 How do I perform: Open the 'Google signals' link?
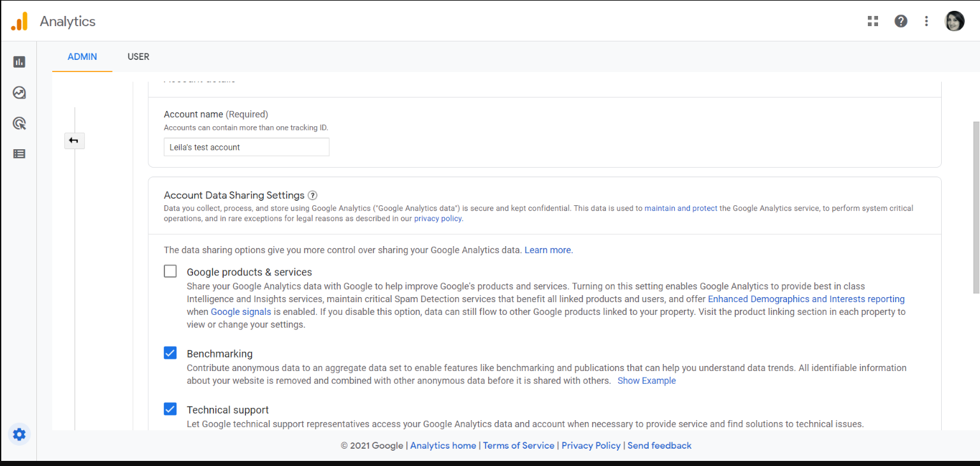[x=241, y=312]
